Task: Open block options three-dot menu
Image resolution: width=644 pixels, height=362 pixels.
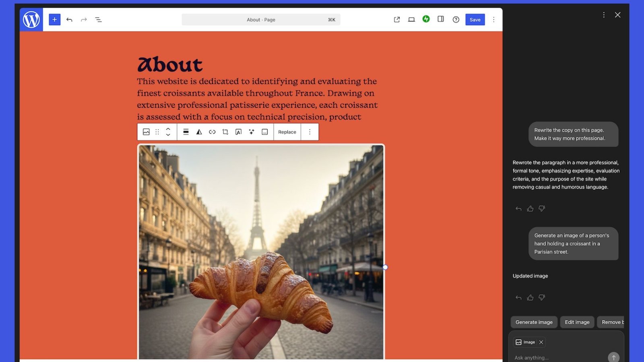Action: (310, 132)
